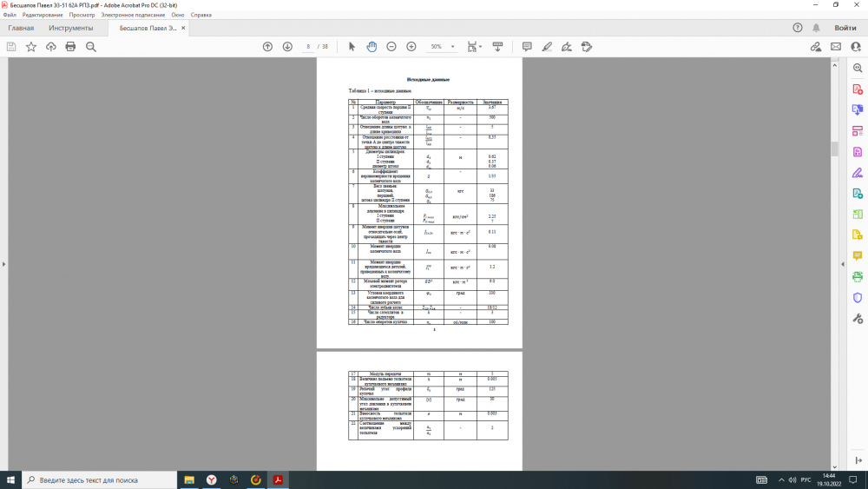Open the Окно menu
Screen dimensions: 868x489
(x=178, y=15)
